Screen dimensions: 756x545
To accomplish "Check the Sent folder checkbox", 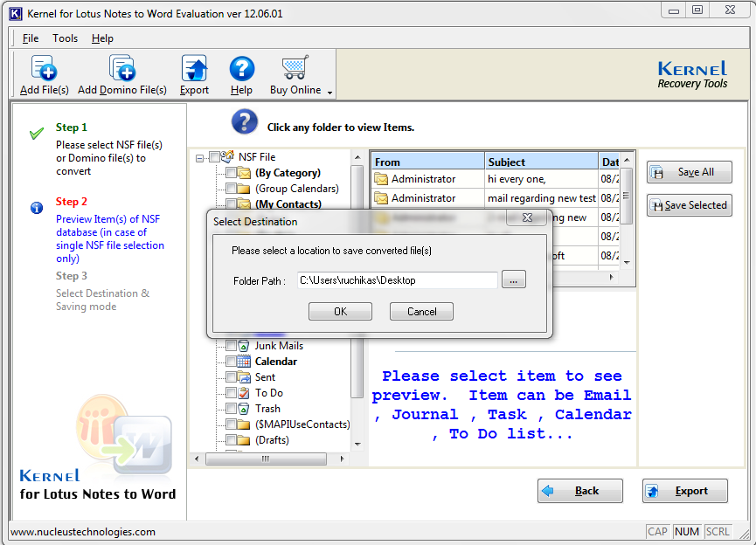I will tap(231, 377).
